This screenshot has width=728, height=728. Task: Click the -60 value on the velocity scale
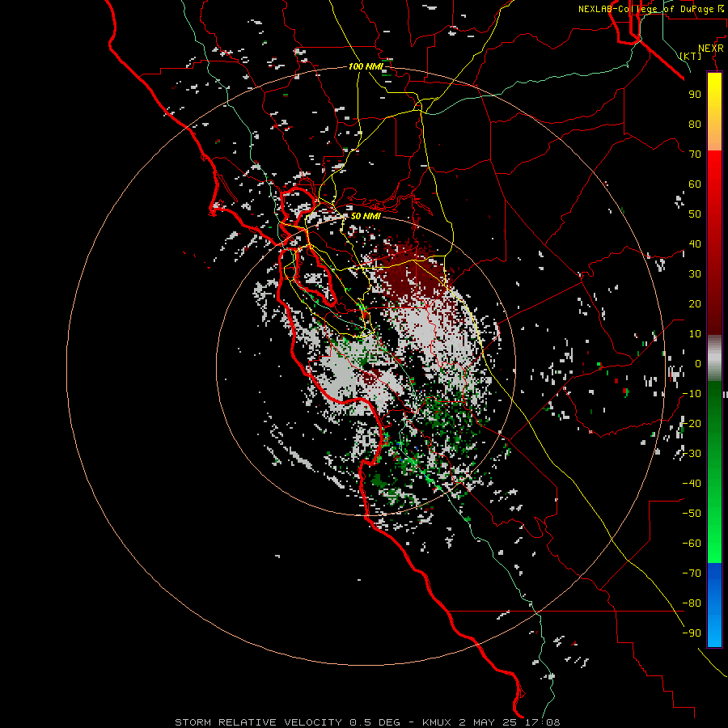click(x=692, y=544)
